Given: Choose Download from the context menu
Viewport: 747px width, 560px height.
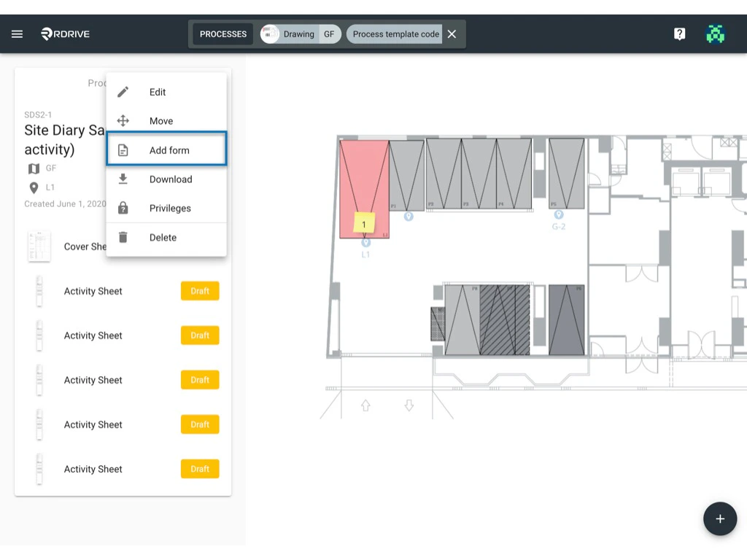Looking at the screenshot, I should [166, 179].
